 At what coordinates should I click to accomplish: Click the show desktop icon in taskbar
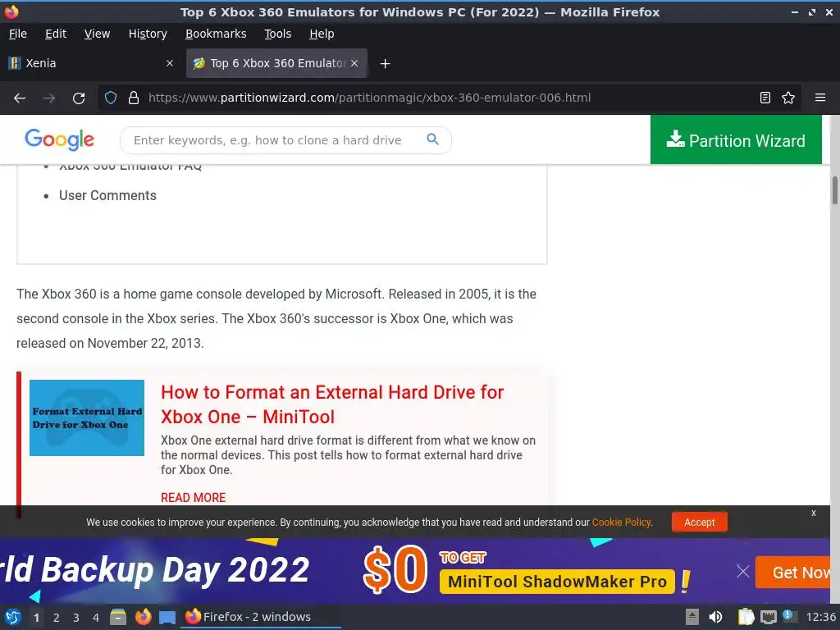(x=167, y=618)
